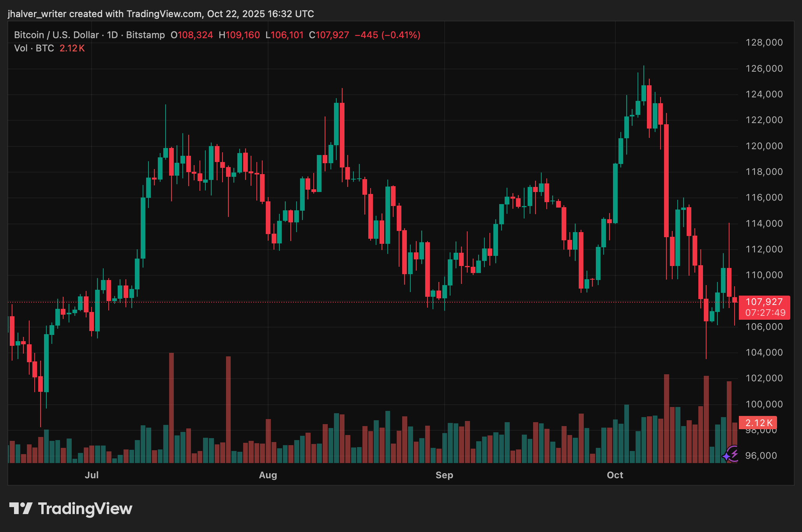Click the Oct label on time axis
Image resolution: width=802 pixels, height=532 pixels.
(615, 475)
